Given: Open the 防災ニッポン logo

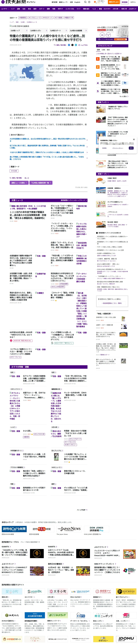Looking at the screenshot, I should 103,615.
